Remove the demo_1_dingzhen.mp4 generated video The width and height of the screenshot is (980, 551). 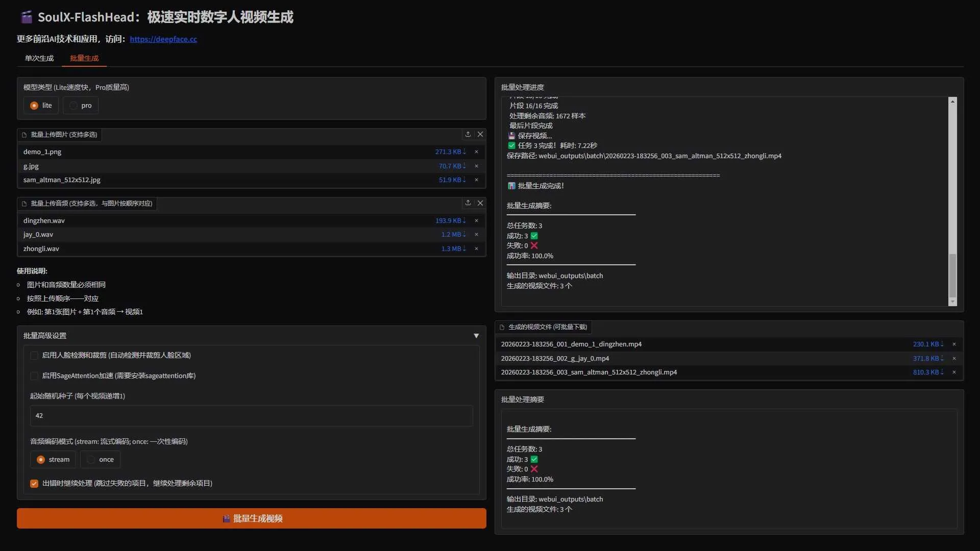(x=954, y=344)
